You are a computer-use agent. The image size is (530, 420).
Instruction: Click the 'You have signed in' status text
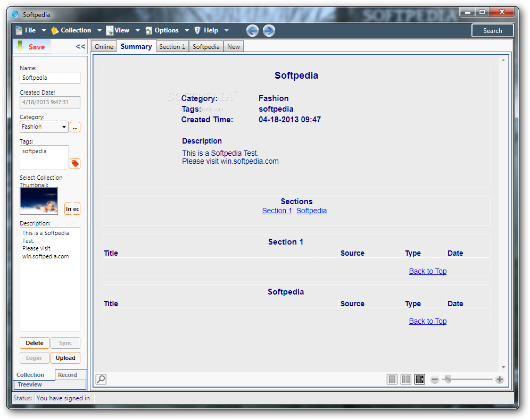pos(63,398)
